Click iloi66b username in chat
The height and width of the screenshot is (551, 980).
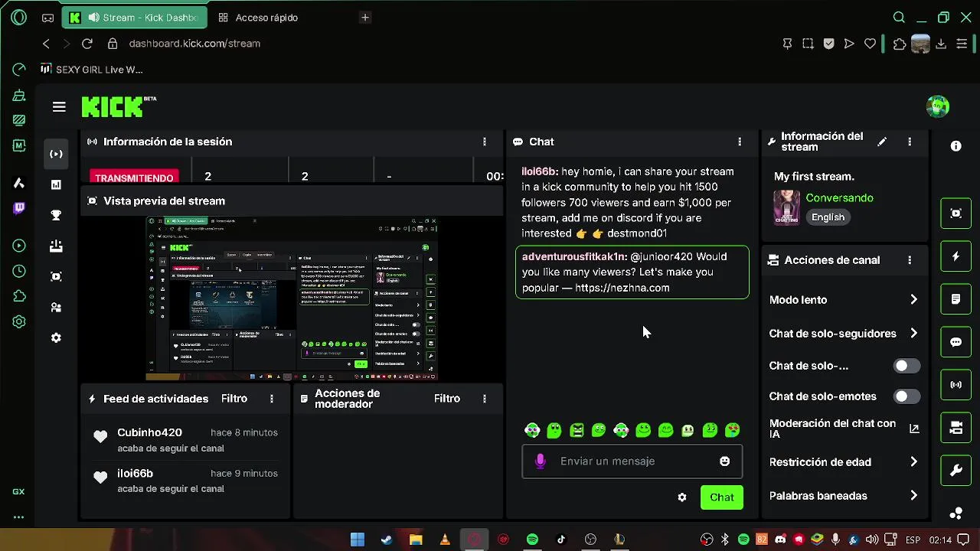(540, 171)
